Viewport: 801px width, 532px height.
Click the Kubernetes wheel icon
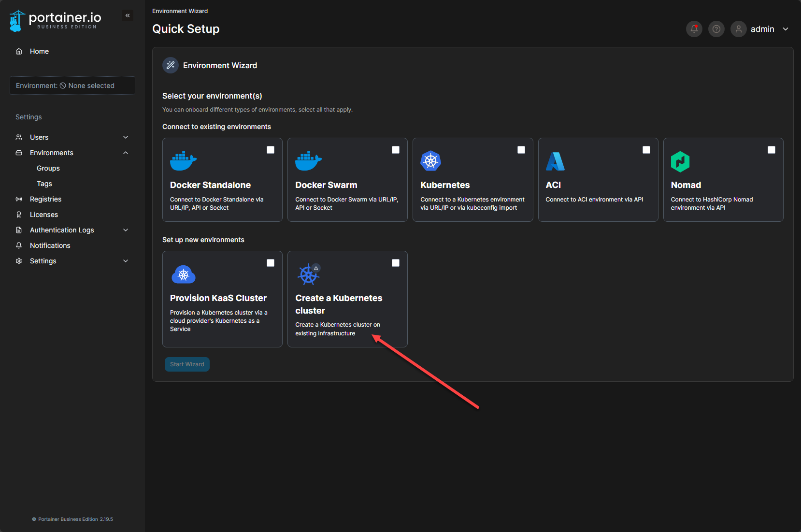pyautogui.click(x=430, y=161)
